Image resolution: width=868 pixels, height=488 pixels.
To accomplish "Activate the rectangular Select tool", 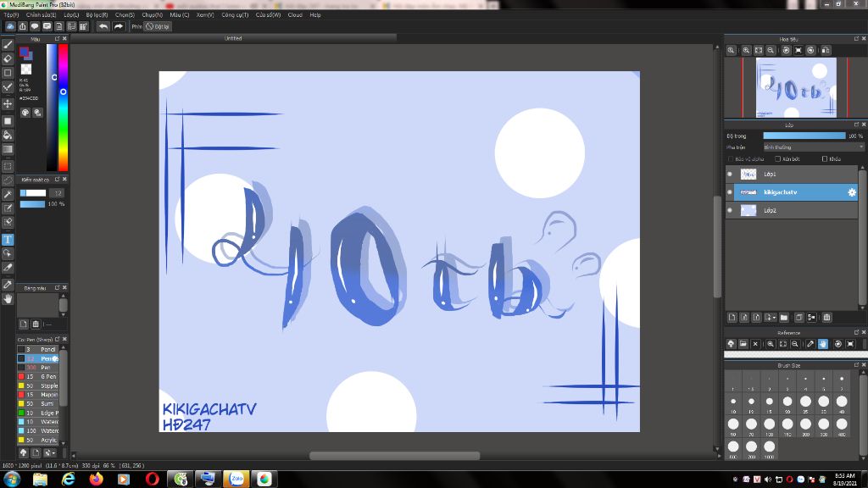I will click(8, 166).
